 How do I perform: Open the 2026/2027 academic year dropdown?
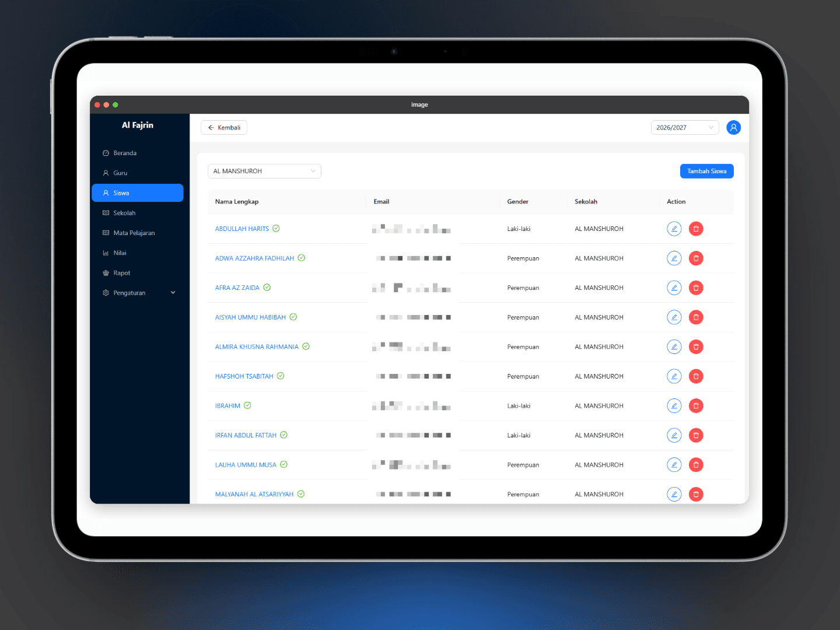pos(685,127)
